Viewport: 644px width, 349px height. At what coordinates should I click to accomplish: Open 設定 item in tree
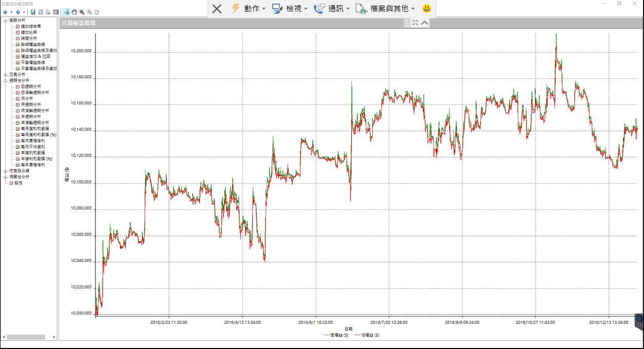tap(18, 183)
